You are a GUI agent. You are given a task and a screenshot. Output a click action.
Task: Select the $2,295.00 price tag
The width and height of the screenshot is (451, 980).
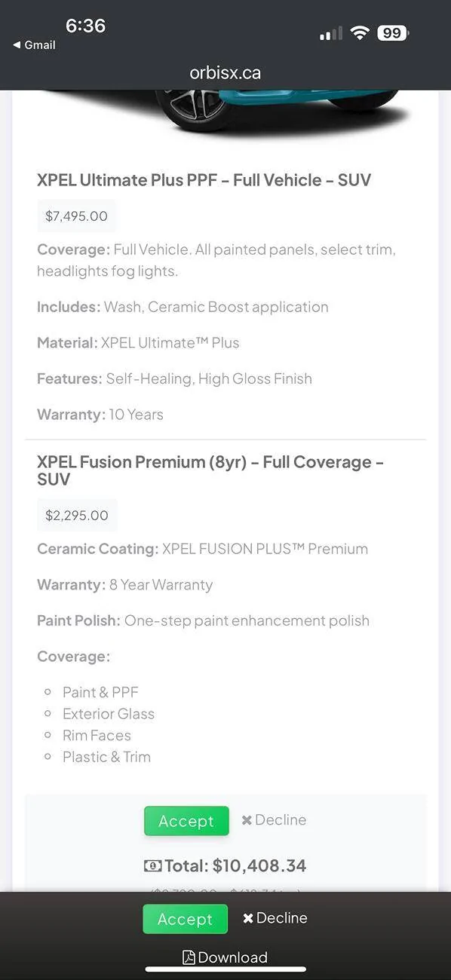(77, 516)
